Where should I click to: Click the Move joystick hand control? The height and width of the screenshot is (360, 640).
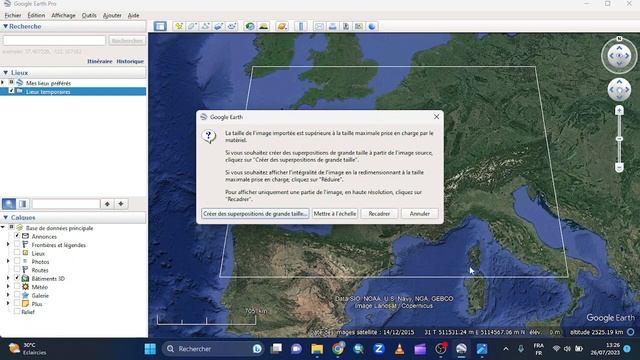pos(619,90)
